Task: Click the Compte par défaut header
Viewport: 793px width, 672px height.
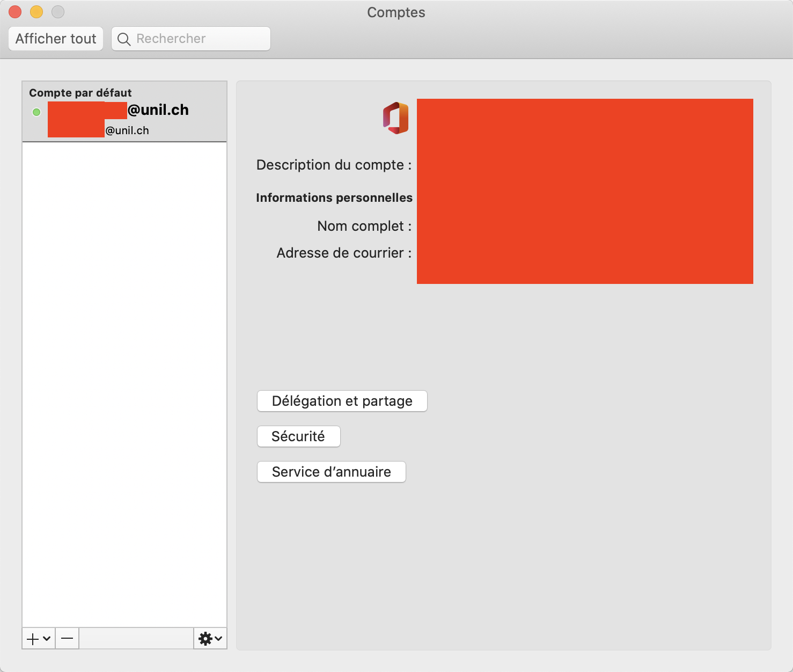Action: click(80, 93)
